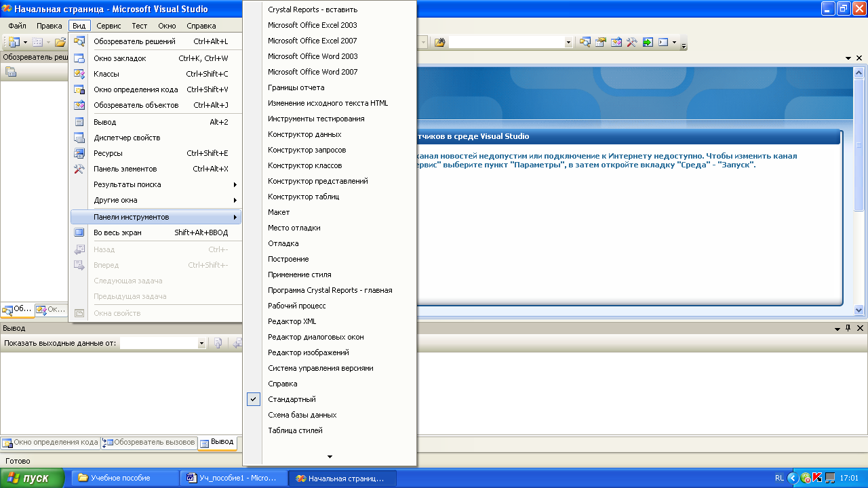Choose Окно закладок menu entry

tap(156, 58)
